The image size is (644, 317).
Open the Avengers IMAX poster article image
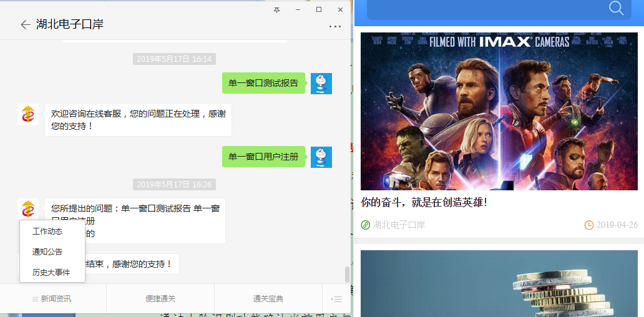coord(499,111)
